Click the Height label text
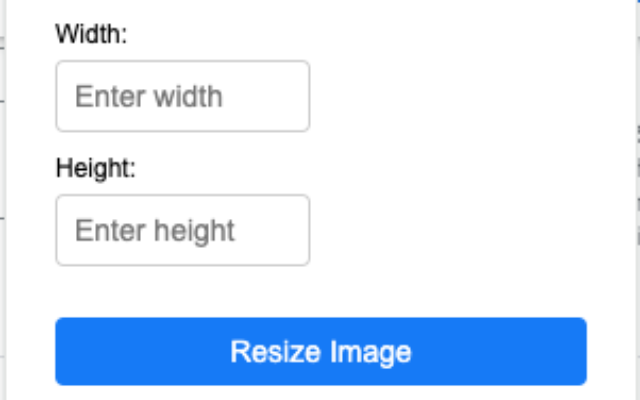 pos(96,167)
